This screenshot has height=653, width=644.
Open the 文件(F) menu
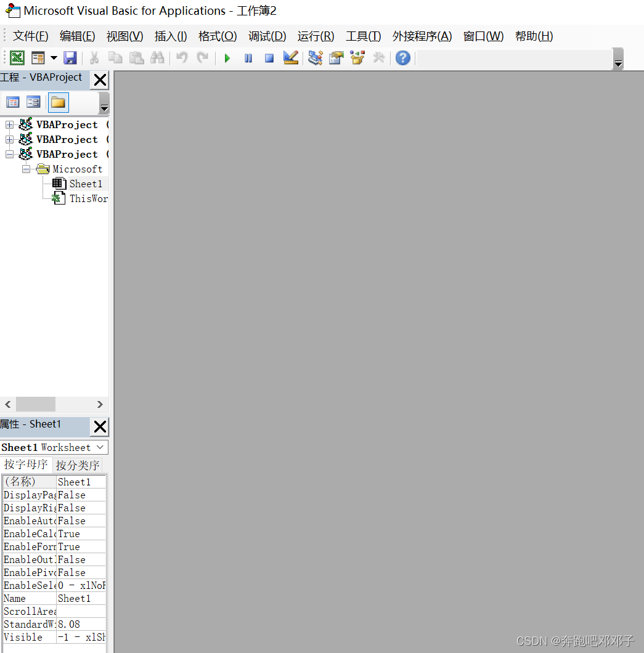click(x=30, y=36)
